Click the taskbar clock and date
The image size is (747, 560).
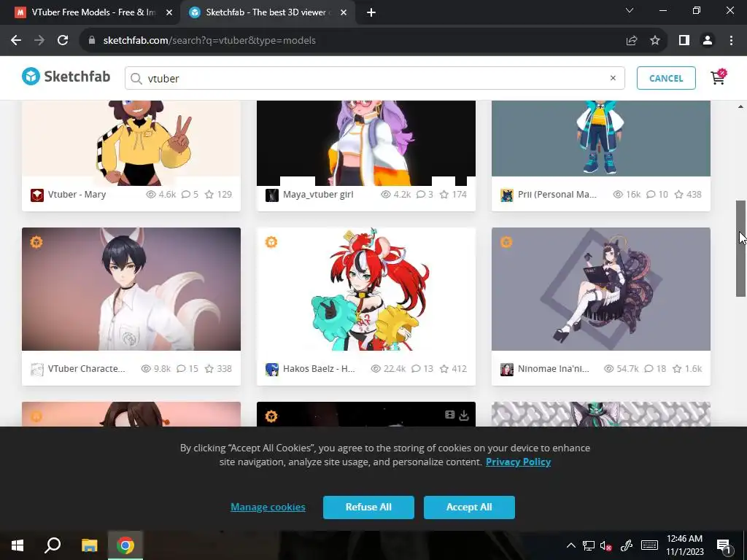(684, 545)
